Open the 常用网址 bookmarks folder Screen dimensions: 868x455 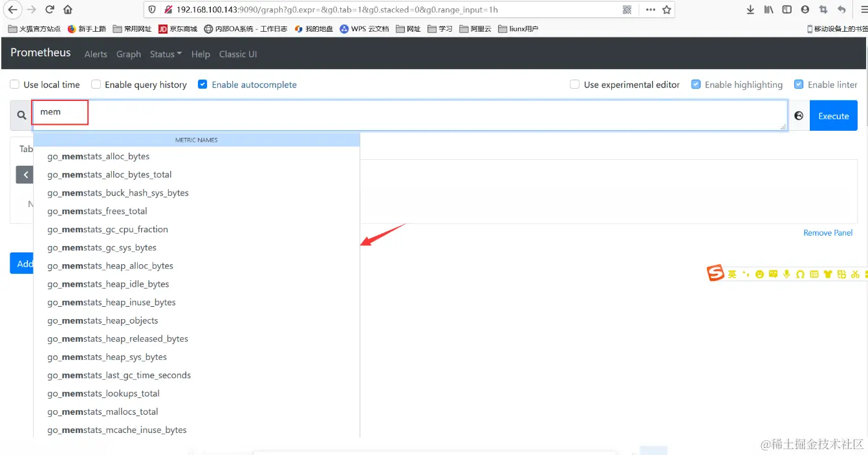(x=133, y=28)
